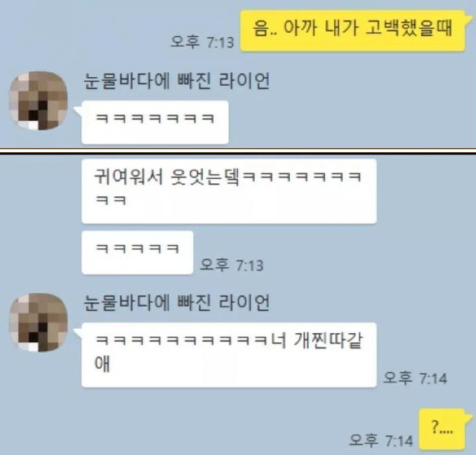Click the trailing ㅋㅋ on the bubble's second line
The width and height of the screenshot is (476, 455).
click(111, 201)
